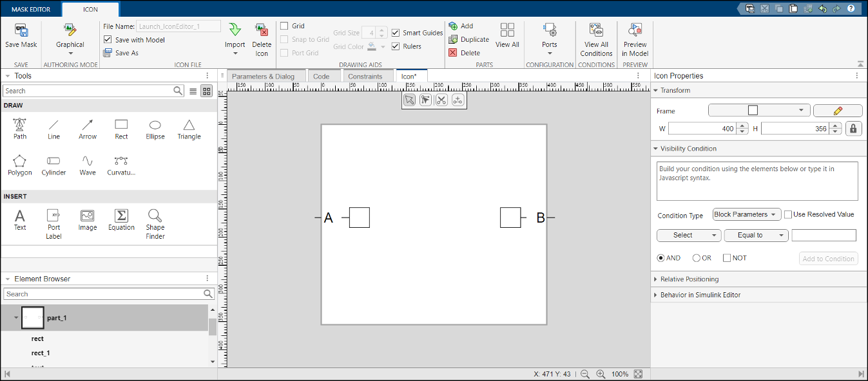Viewport: 868px width, 381px height.
Task: Open the Condition Type dropdown
Action: coord(746,214)
